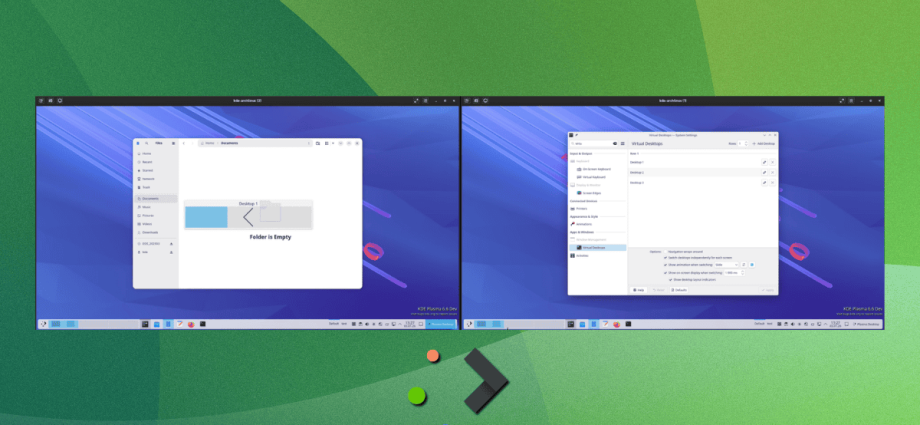Rename Desktop 3 with the edit icon
The height and width of the screenshot is (425, 920).
pyautogui.click(x=765, y=183)
